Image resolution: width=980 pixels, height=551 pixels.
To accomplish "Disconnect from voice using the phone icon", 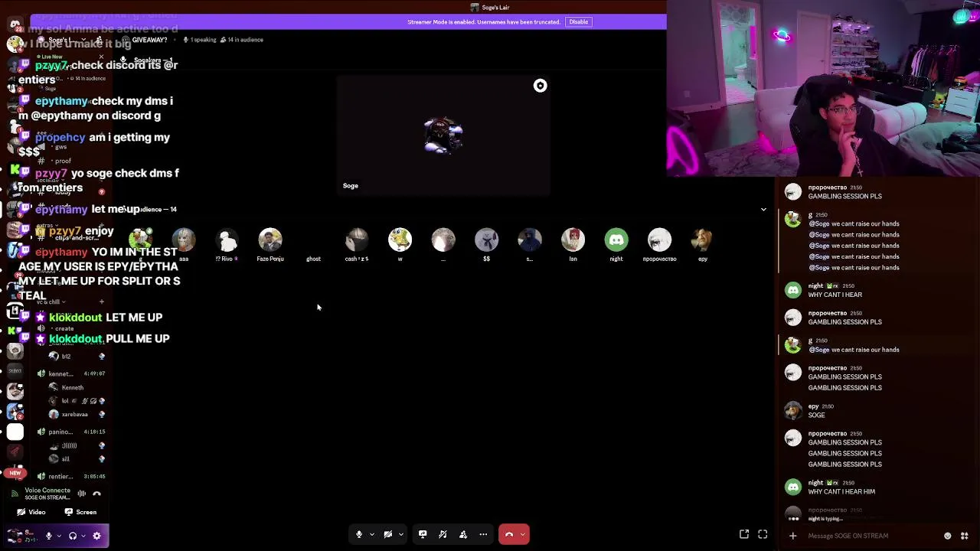I will (96, 494).
